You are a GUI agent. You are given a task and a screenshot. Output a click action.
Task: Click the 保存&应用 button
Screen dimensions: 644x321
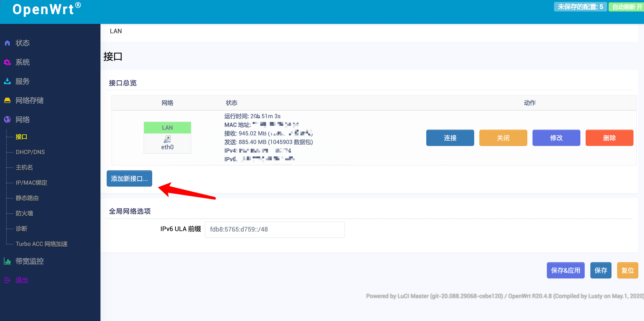[x=565, y=270]
